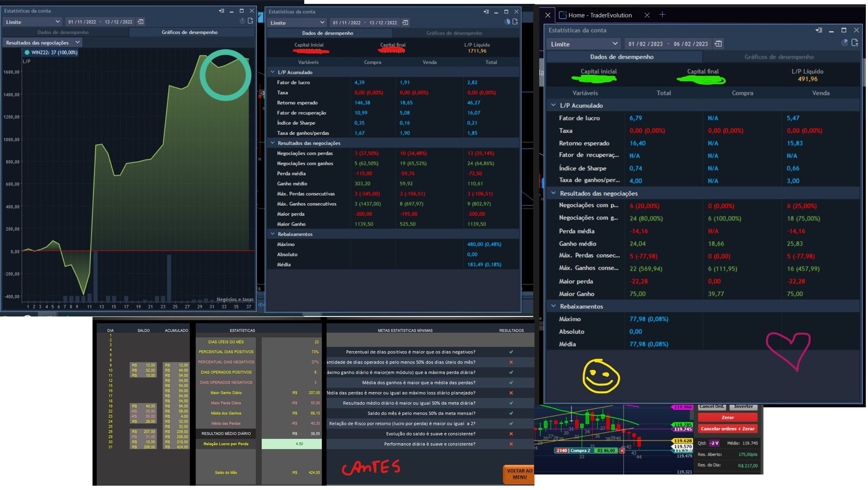The image size is (868, 490).
Task: Open the Limite dropdown in the left chart window
Action: coord(33,22)
